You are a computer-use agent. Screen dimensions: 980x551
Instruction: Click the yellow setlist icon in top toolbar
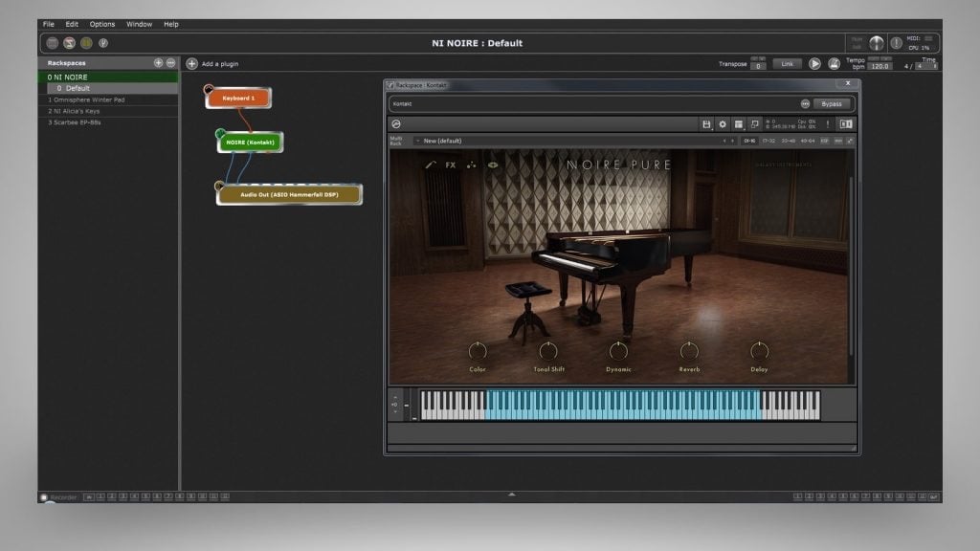click(x=86, y=43)
